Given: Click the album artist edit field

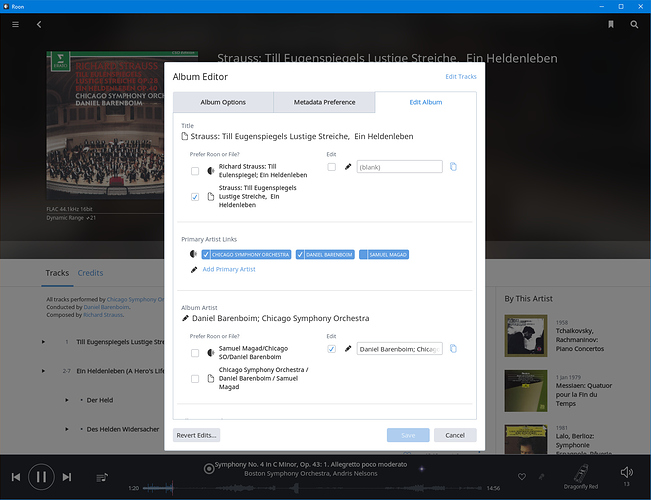Looking at the screenshot, I should [x=399, y=349].
